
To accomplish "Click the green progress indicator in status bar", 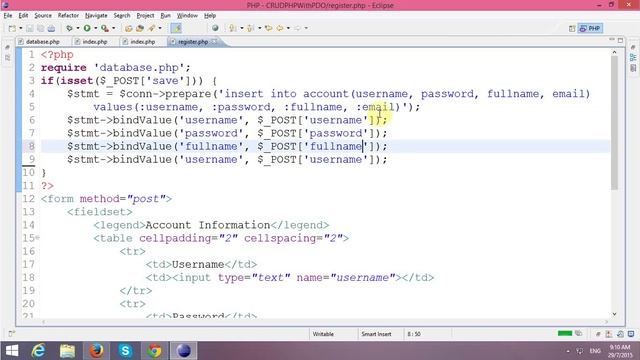I will [x=565, y=333].
